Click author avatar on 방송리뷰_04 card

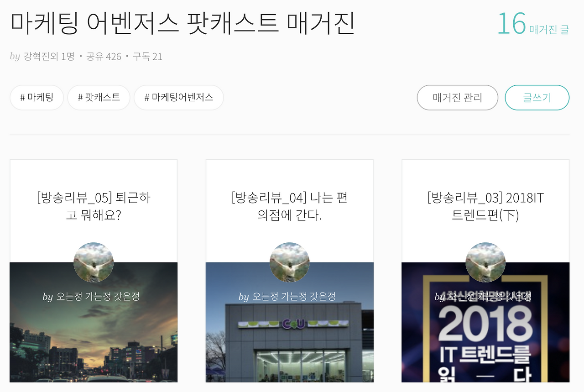click(290, 262)
